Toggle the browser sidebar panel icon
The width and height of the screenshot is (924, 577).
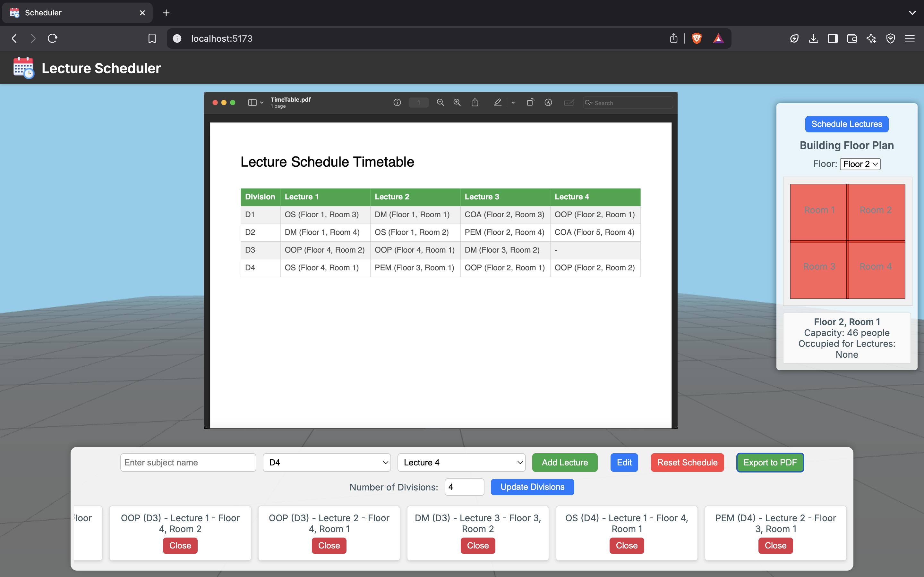(x=832, y=38)
